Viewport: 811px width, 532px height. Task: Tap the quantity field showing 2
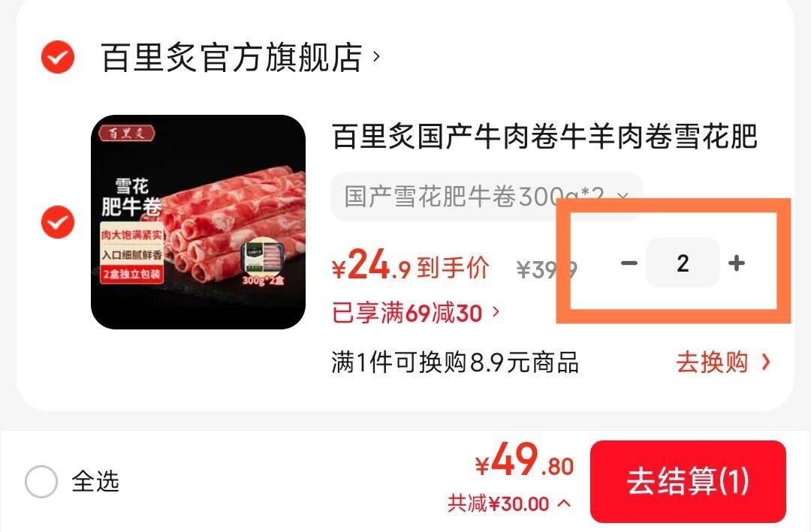point(683,263)
